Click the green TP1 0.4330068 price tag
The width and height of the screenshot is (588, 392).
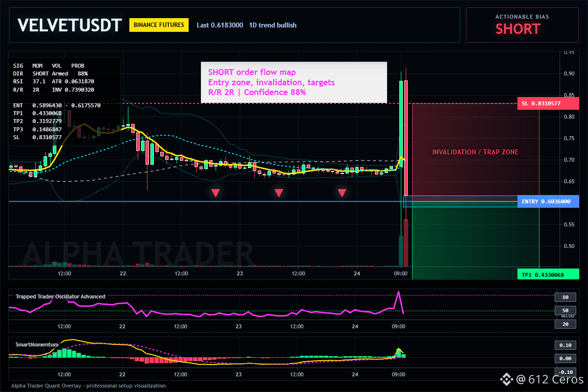tap(548, 275)
